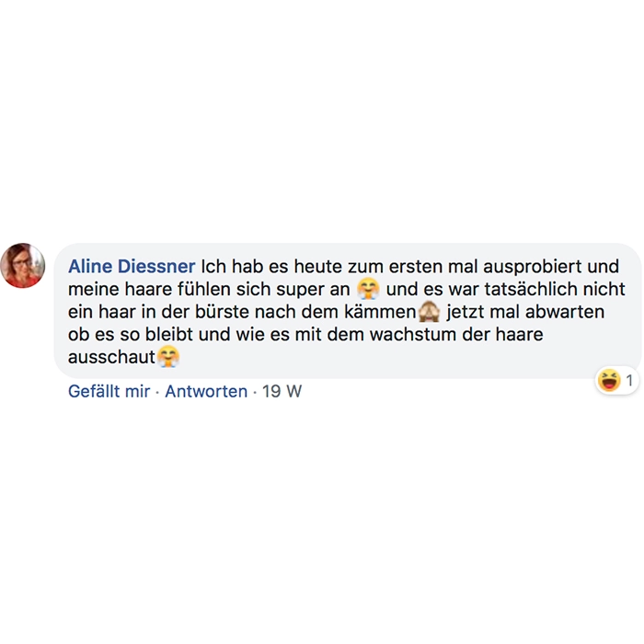Click the word "ersten" in the comment text
This screenshot has height=644, width=644.
click(415, 267)
